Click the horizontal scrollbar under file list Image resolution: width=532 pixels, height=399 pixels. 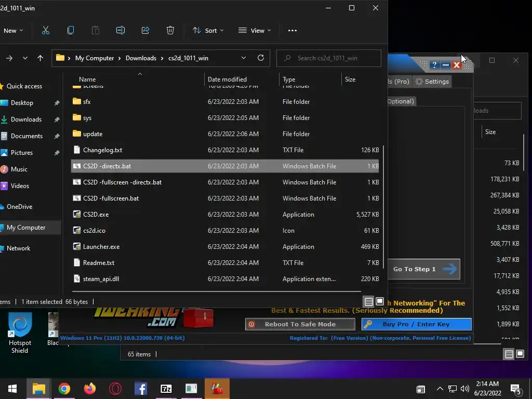(x=217, y=291)
